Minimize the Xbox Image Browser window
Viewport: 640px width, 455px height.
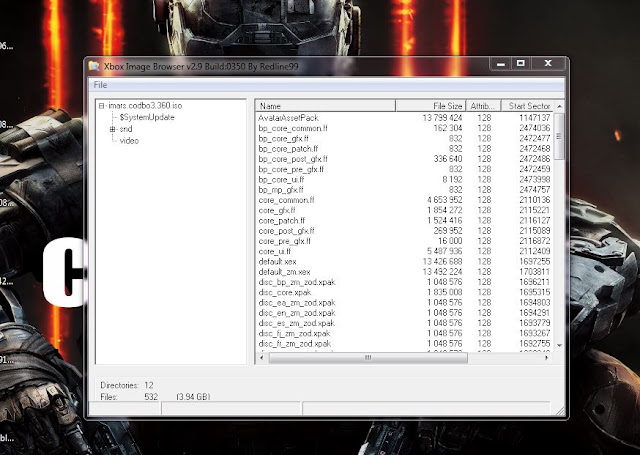(501, 64)
